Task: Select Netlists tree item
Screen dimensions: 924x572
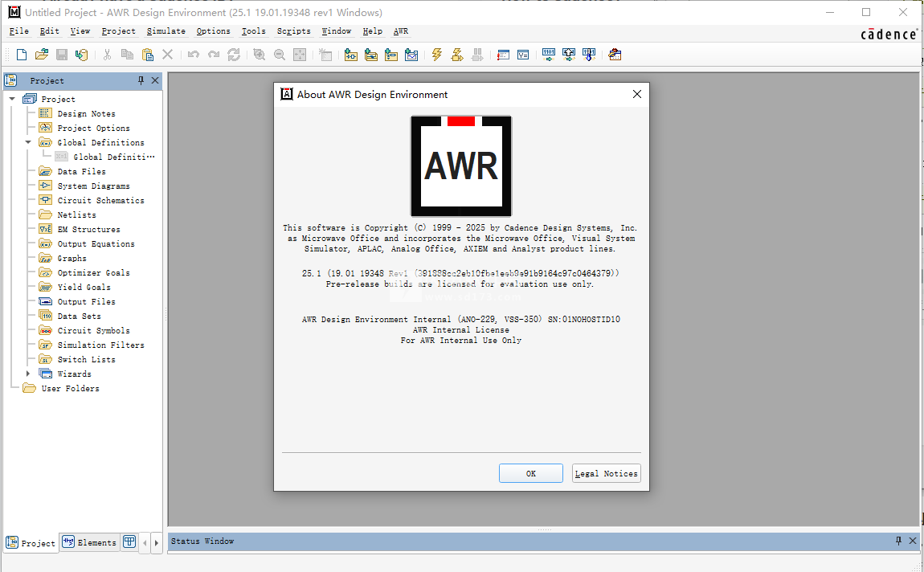Action: tap(76, 215)
